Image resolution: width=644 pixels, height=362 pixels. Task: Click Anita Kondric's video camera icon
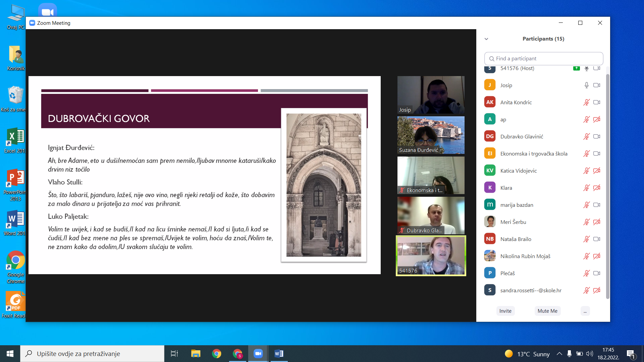pos(597,102)
